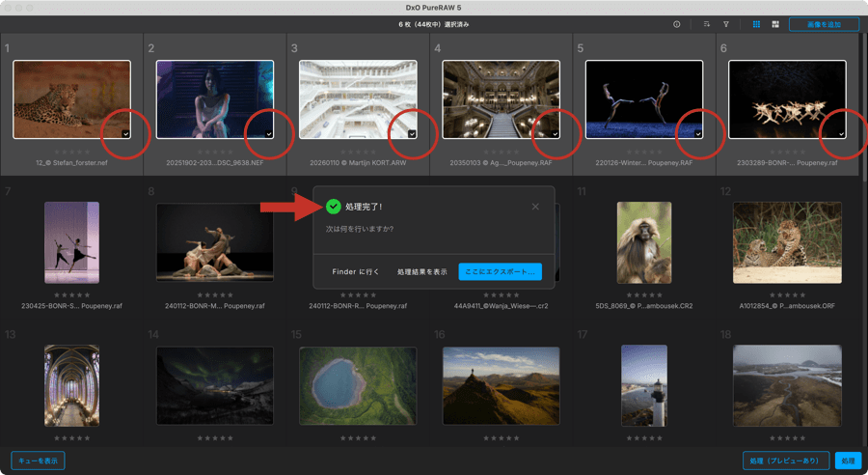Uncheck the leopard image 1 selection checkmark

125,134
